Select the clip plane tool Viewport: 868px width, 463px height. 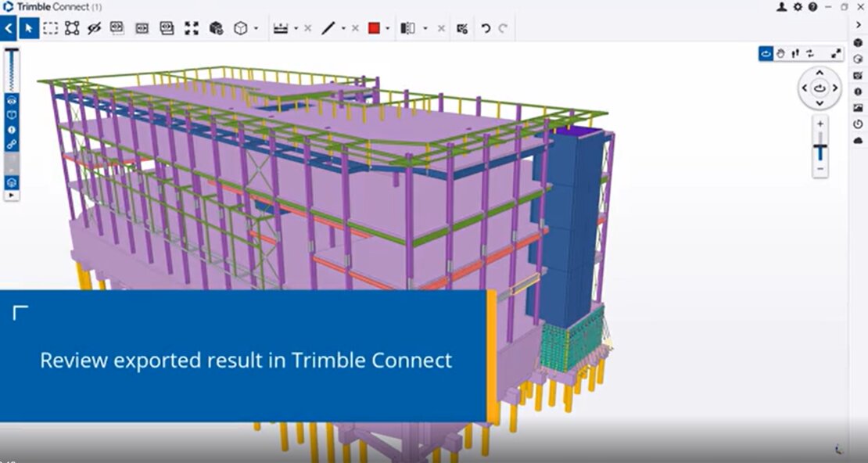pos(408,28)
